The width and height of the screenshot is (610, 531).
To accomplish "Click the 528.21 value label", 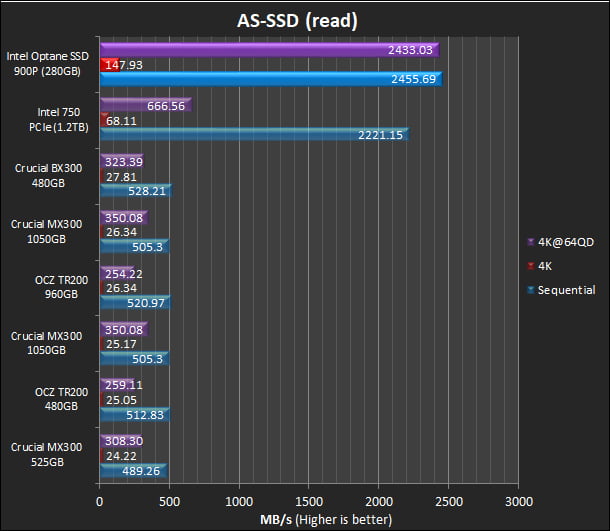I will point(147,191).
